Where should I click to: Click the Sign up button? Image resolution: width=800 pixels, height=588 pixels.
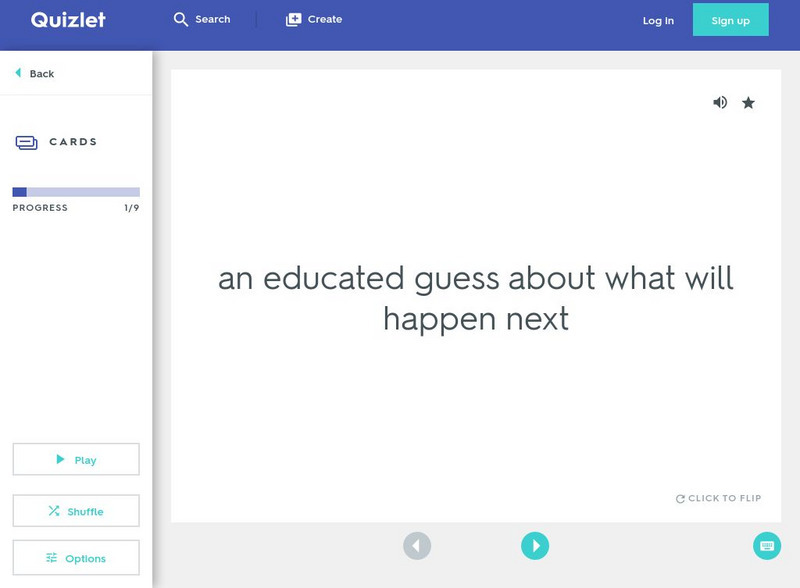pos(731,20)
